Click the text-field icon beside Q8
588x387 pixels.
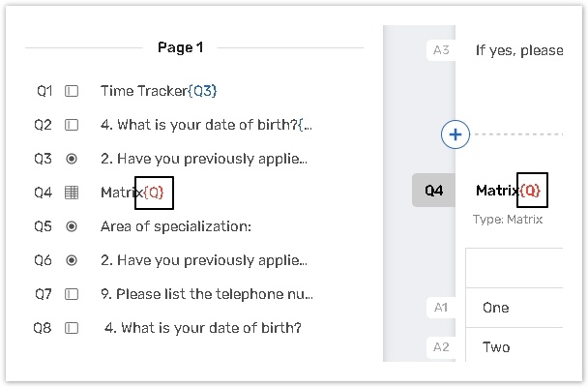pos(72,328)
